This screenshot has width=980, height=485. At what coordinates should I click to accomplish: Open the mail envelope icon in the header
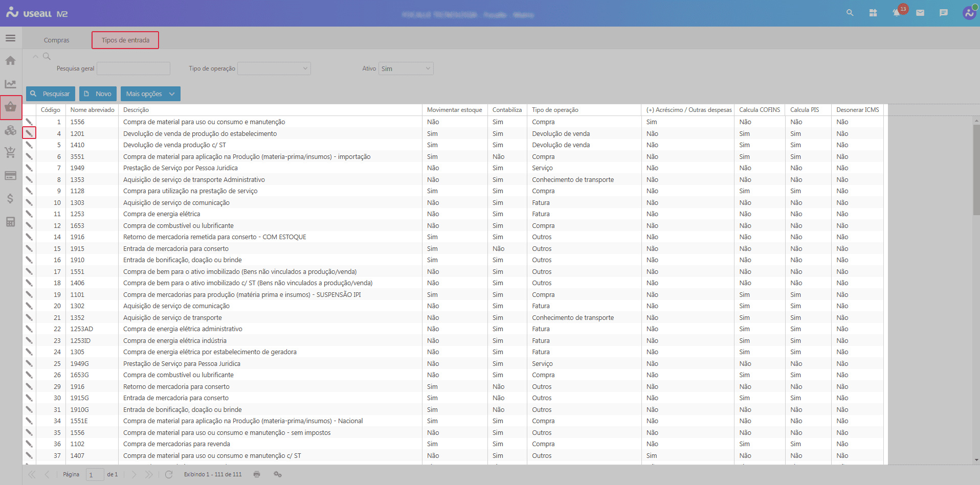(920, 12)
